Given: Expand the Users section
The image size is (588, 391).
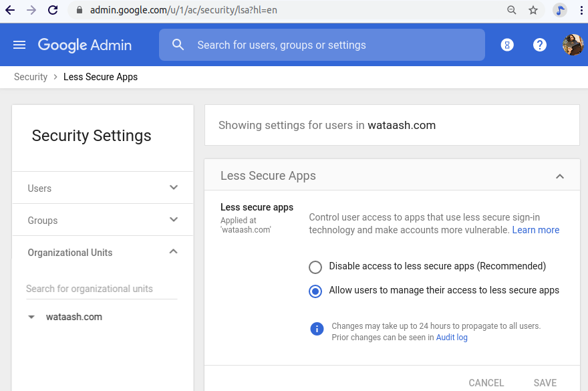Looking at the screenshot, I should (x=174, y=188).
